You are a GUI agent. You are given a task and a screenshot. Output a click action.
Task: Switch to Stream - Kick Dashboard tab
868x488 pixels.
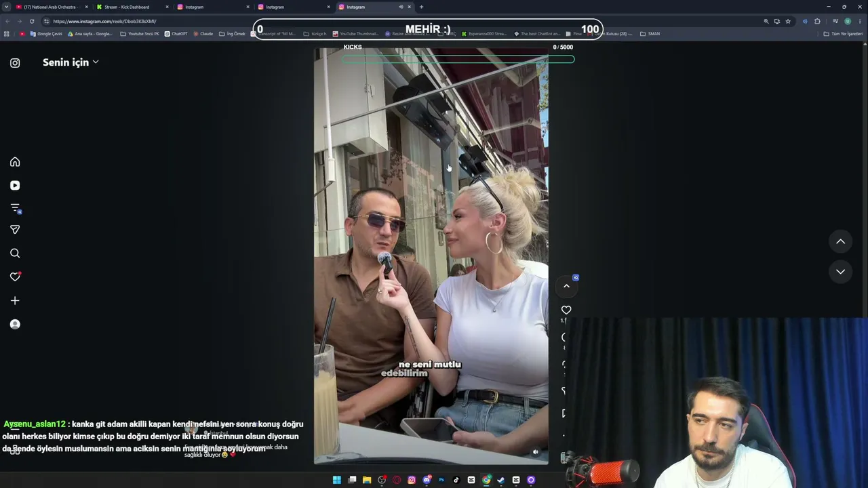click(x=132, y=7)
